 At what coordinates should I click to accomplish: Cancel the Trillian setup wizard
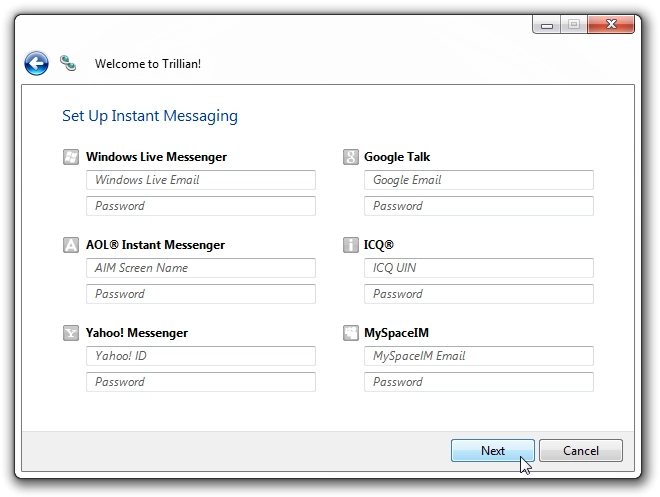click(x=581, y=451)
